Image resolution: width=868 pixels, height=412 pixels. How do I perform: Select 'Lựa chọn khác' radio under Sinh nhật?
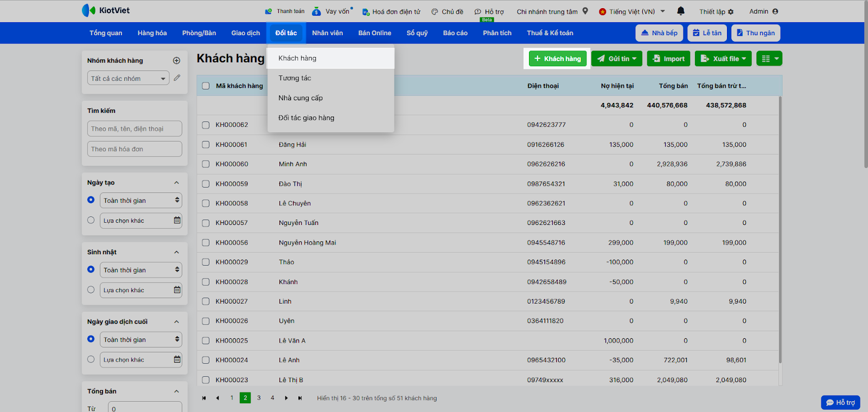pyautogui.click(x=91, y=290)
